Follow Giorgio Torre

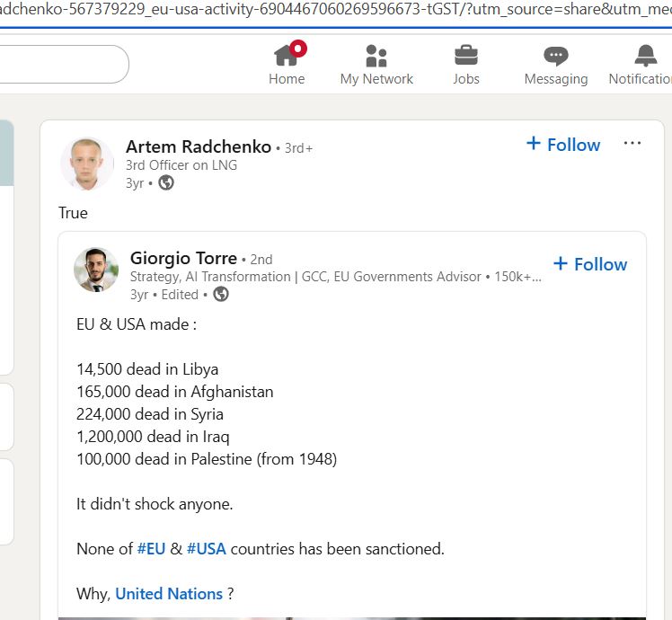pos(590,264)
